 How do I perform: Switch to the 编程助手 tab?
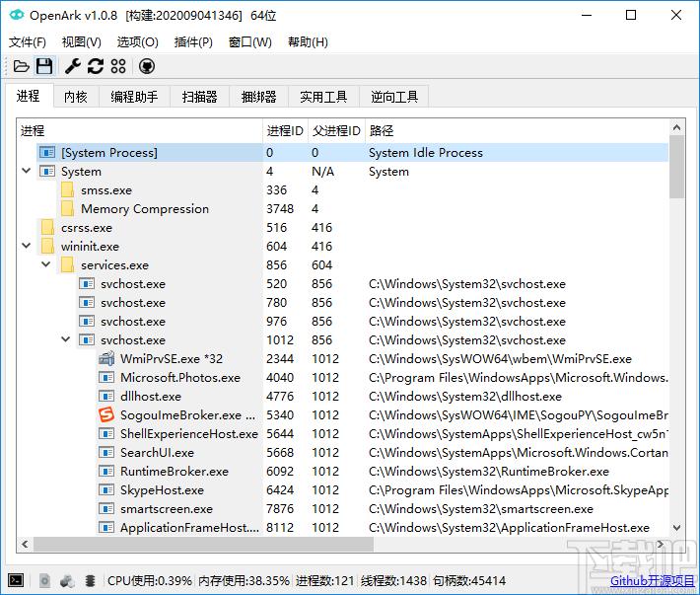(x=134, y=97)
